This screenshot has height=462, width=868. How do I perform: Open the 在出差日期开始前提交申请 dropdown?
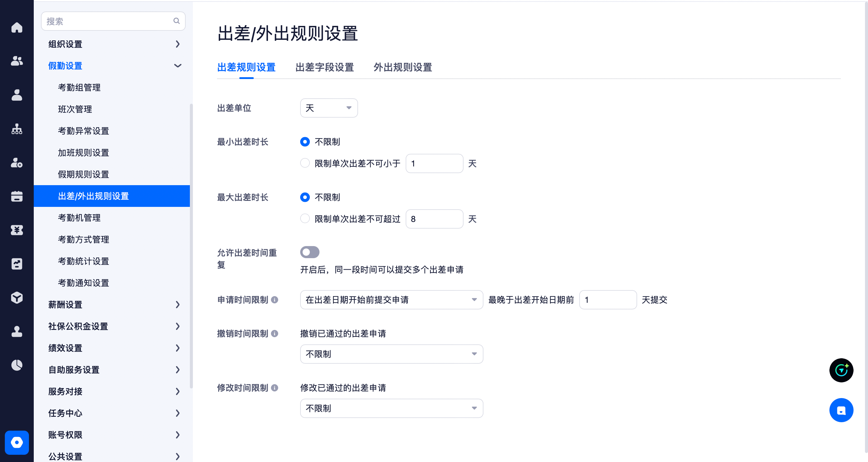tap(392, 300)
